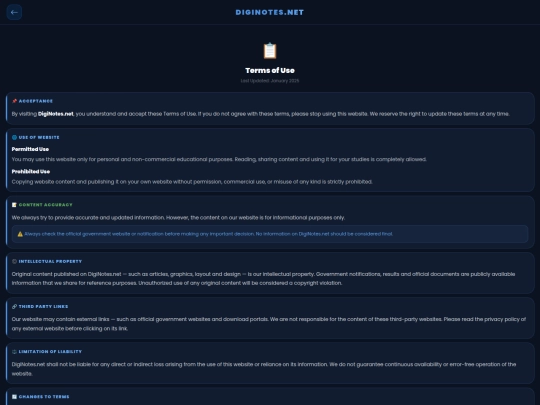Click the memo icon beside Content Accuracy

(14, 205)
